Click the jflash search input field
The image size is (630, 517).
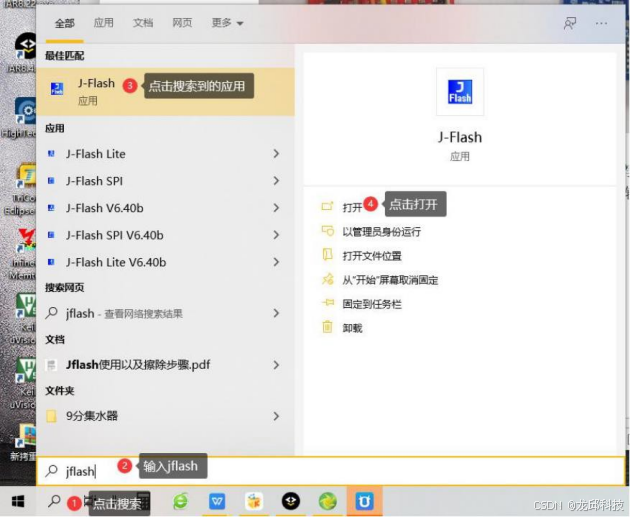click(331, 471)
